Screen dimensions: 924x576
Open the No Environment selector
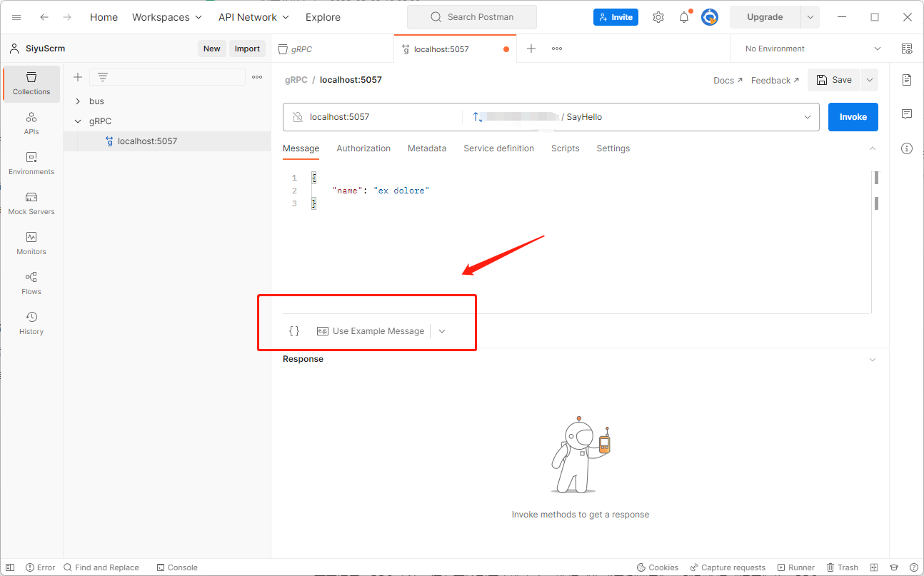(813, 49)
